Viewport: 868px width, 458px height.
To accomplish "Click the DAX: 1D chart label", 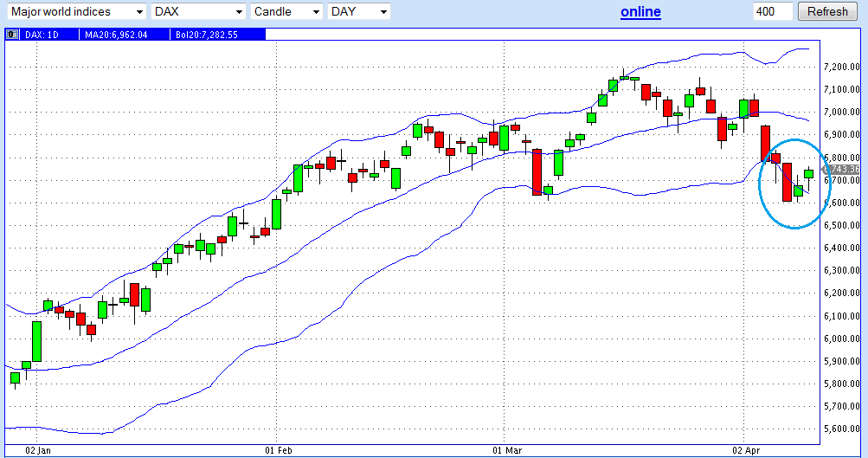I will (x=42, y=35).
